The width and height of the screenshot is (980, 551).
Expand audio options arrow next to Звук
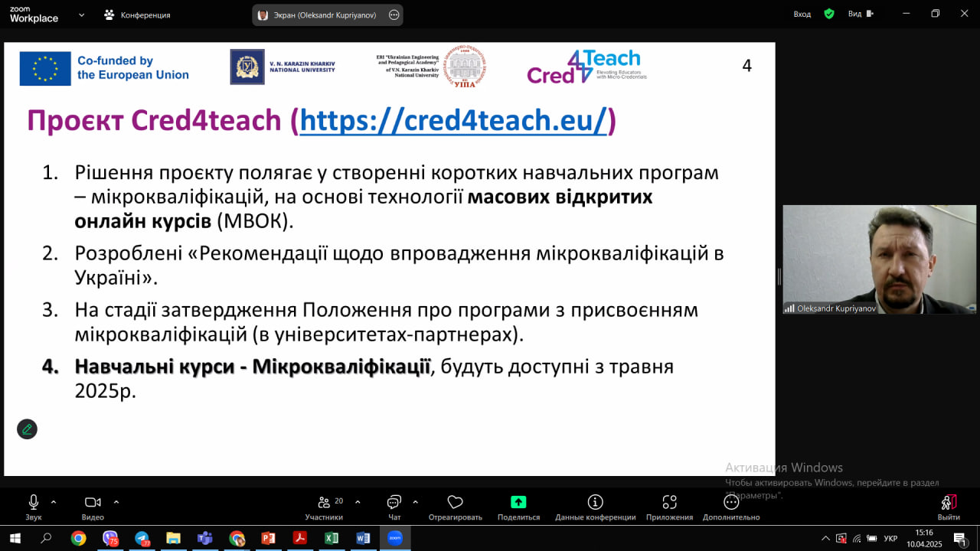(x=54, y=502)
